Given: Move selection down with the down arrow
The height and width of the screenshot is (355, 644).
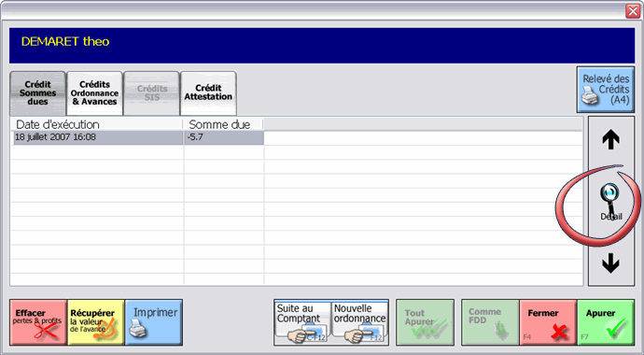Looking at the screenshot, I should [610, 263].
